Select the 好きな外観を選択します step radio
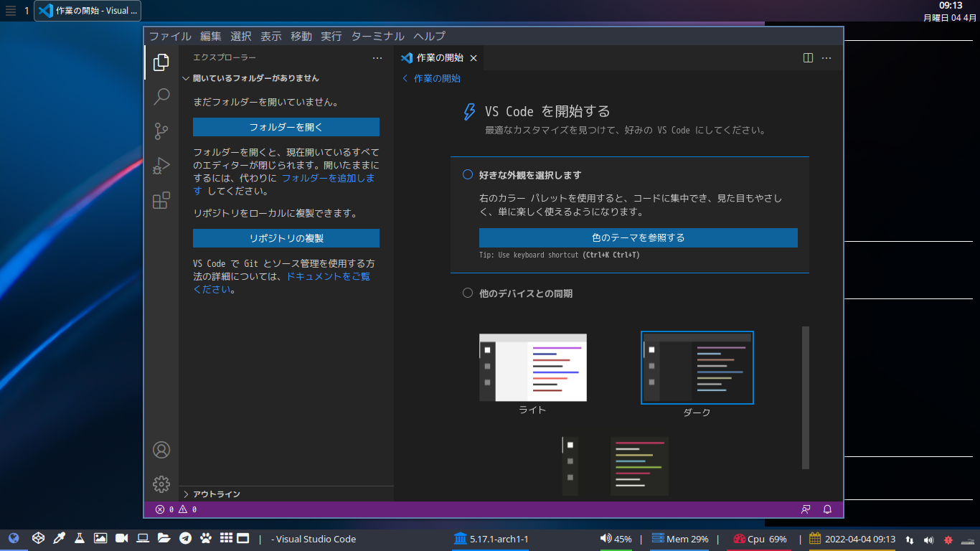The image size is (980, 551). (468, 174)
